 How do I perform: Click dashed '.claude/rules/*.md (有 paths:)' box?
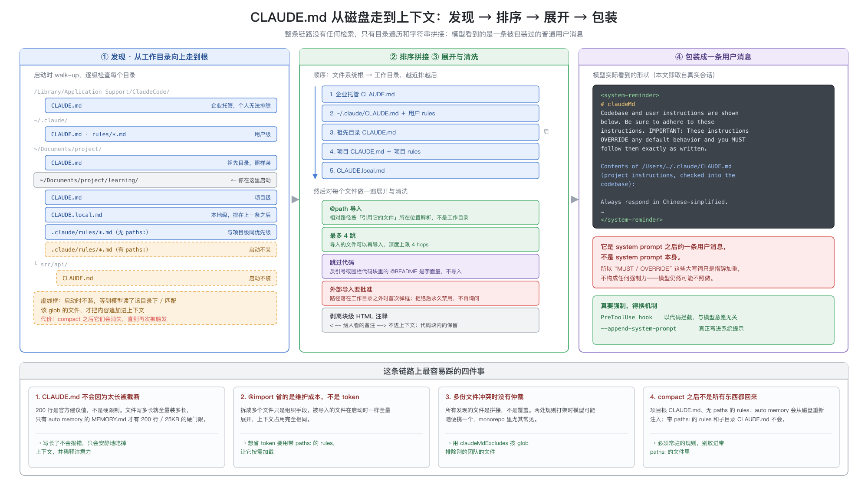click(x=161, y=249)
